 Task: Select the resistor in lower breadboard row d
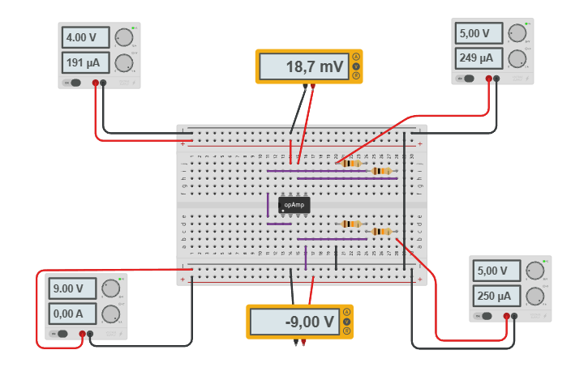coord(351,224)
